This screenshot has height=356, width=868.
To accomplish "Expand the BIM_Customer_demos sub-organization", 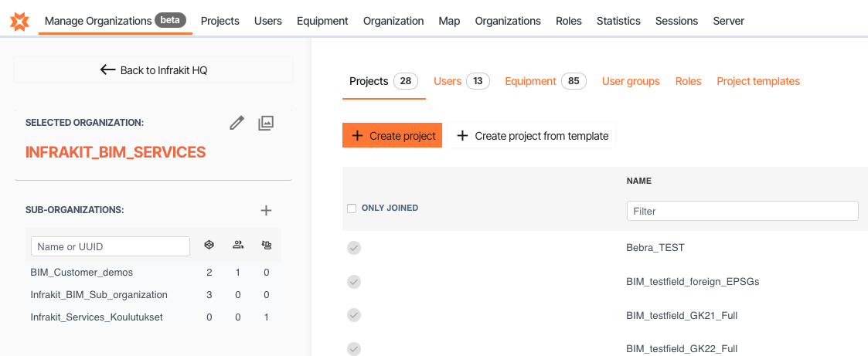I will pyautogui.click(x=82, y=273).
